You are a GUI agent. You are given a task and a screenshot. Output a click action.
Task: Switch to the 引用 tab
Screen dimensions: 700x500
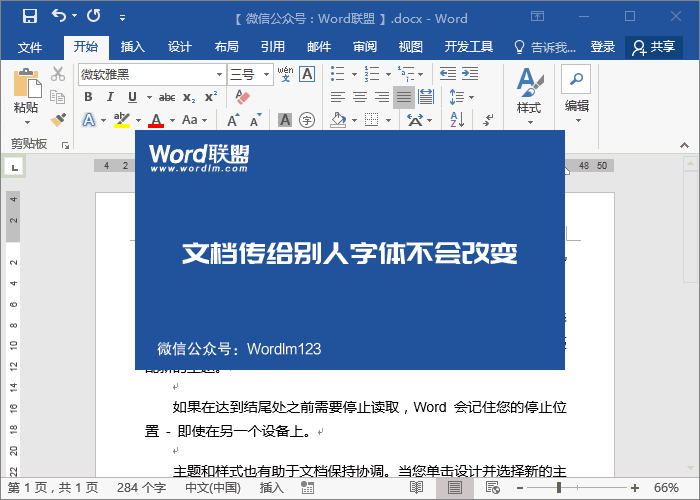273,47
